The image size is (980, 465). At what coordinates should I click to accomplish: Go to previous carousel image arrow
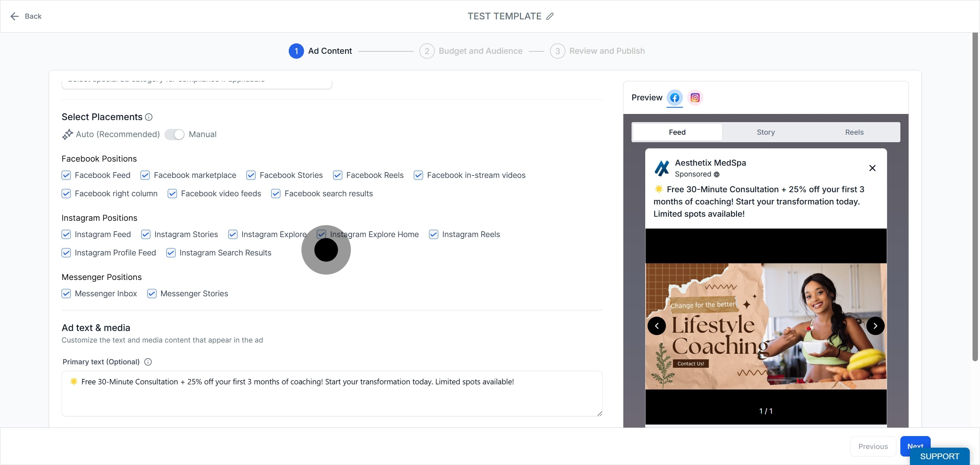(657, 326)
